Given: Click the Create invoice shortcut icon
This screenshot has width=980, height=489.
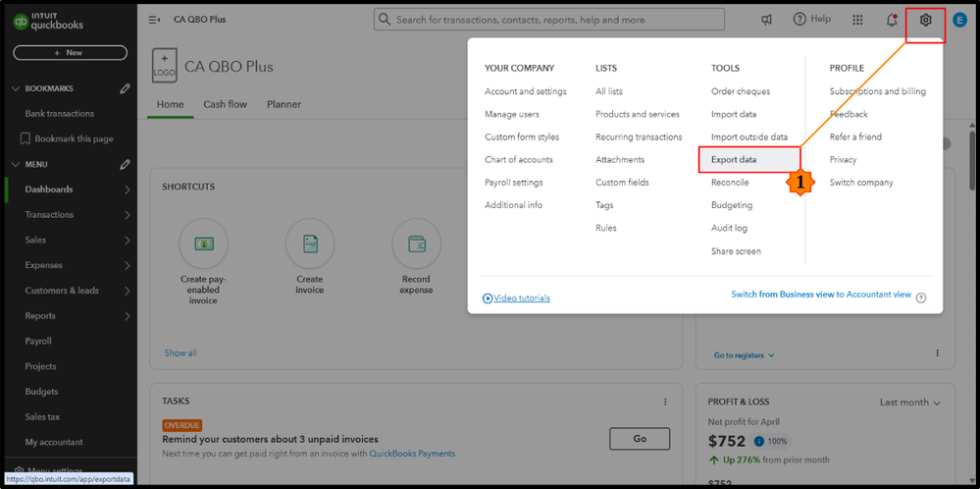Looking at the screenshot, I should pyautogui.click(x=309, y=244).
